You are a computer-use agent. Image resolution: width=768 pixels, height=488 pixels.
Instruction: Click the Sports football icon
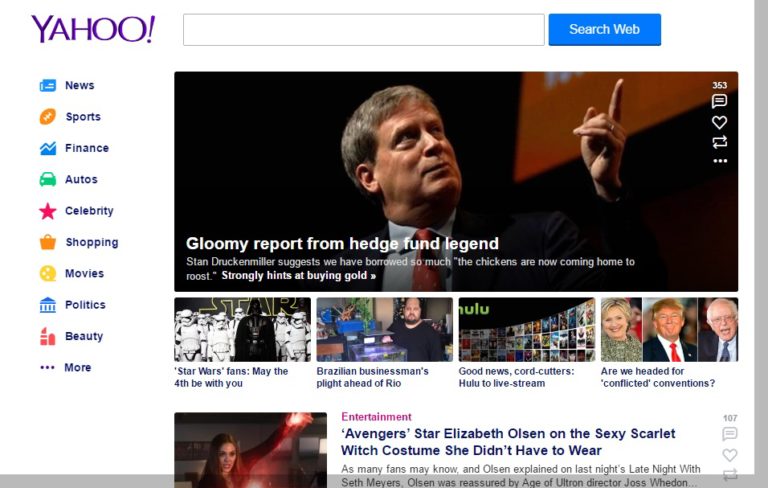[x=48, y=117]
